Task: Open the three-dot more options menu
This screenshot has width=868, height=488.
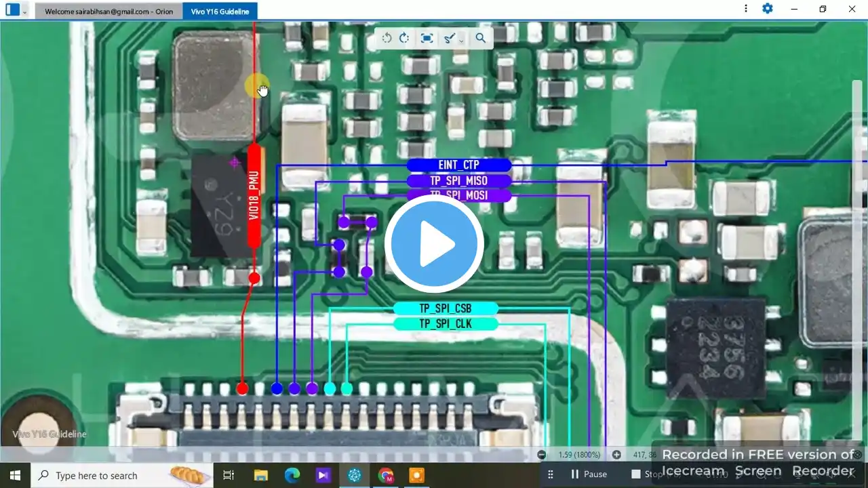Action: (746, 9)
